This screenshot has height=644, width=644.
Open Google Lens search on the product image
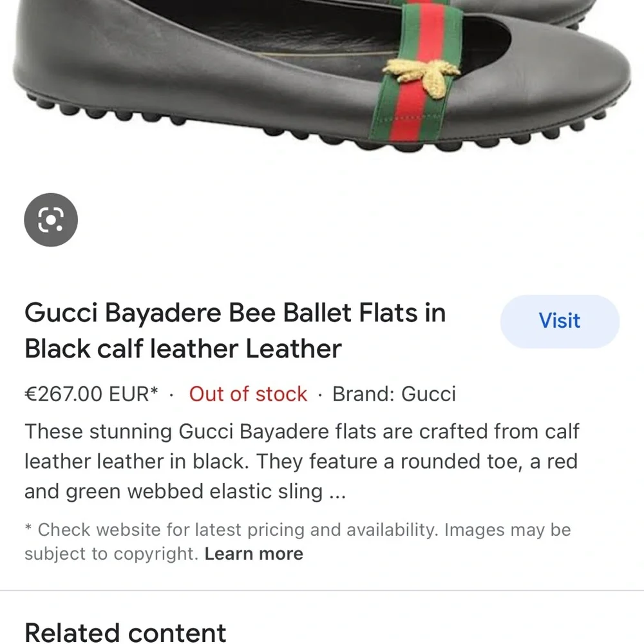tap(50, 220)
